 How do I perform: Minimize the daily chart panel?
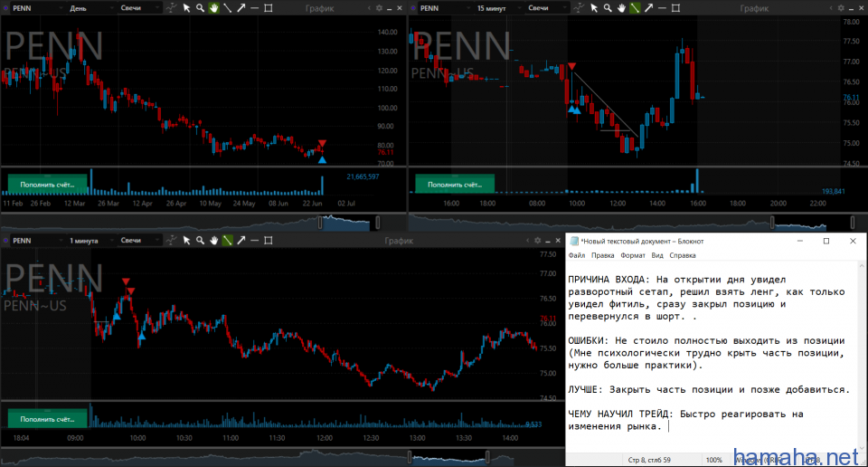pos(389,8)
